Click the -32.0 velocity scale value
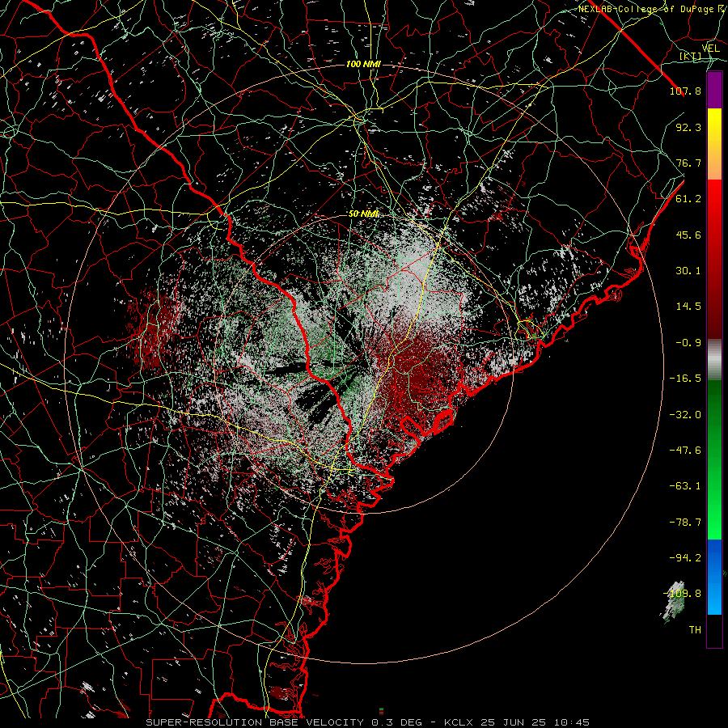 coord(685,414)
